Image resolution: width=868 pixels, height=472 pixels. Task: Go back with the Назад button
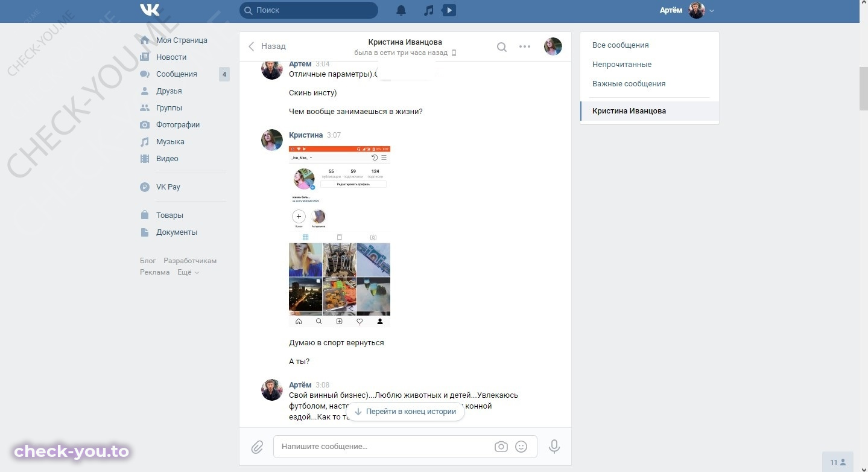(x=267, y=46)
